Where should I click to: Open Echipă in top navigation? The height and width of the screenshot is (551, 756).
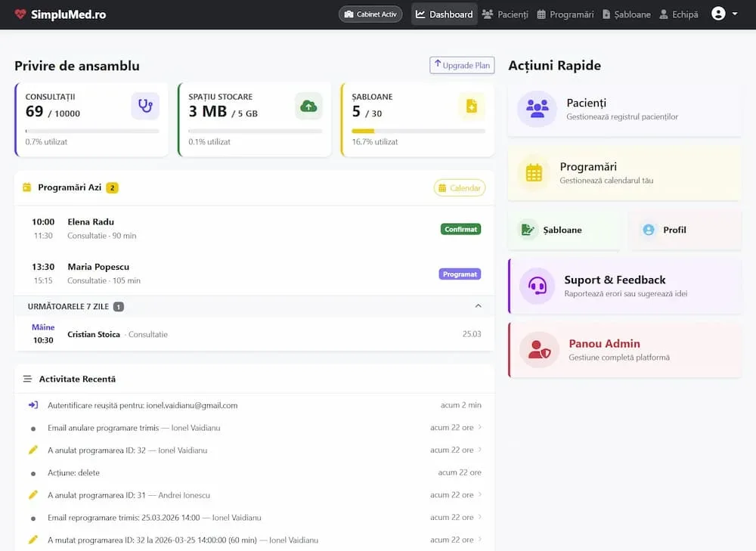tap(678, 14)
